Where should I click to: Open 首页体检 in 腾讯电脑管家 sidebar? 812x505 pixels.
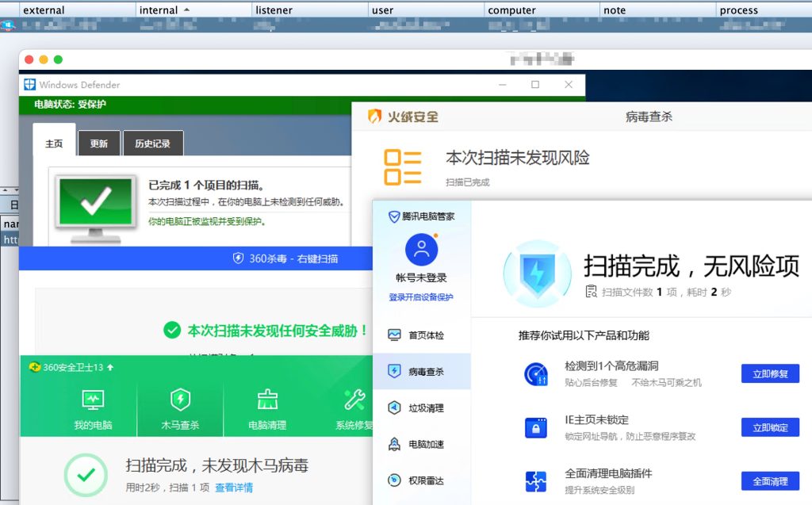422,335
